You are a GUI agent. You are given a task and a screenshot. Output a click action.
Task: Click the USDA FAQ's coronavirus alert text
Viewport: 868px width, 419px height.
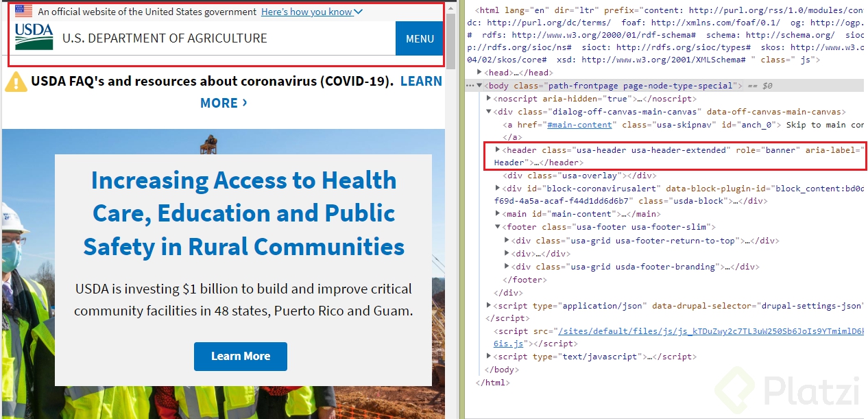coord(213,81)
